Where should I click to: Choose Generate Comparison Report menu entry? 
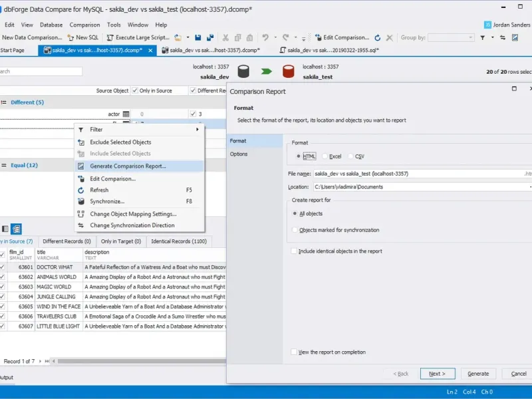(x=128, y=166)
